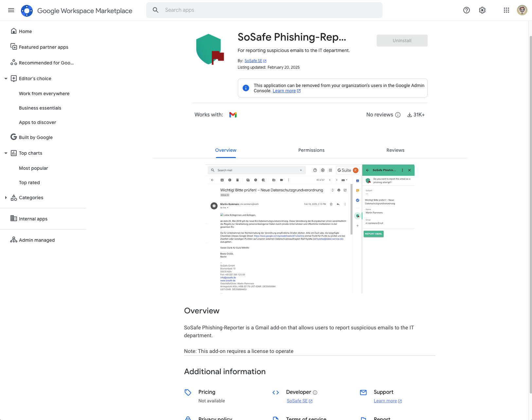
Task: Open Learn more link under Support
Action: point(385,401)
